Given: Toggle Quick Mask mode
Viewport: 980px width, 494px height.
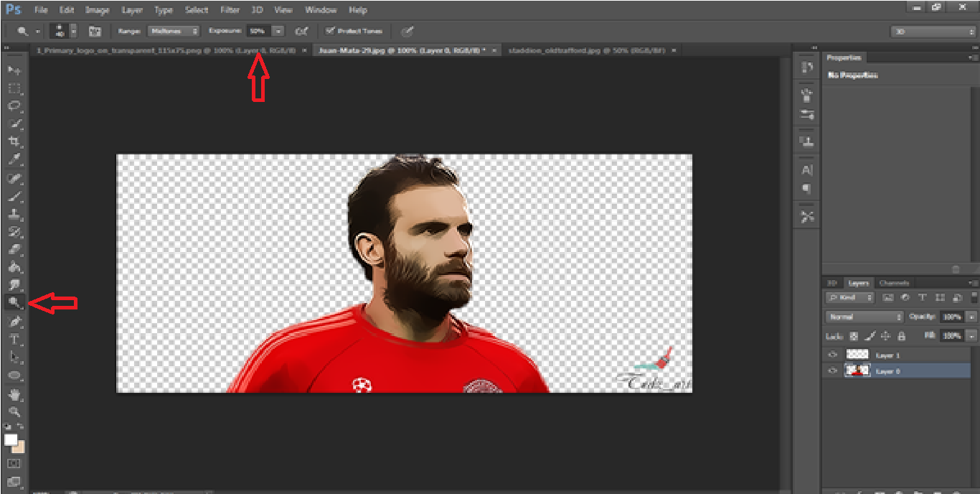Looking at the screenshot, I should click(x=14, y=464).
